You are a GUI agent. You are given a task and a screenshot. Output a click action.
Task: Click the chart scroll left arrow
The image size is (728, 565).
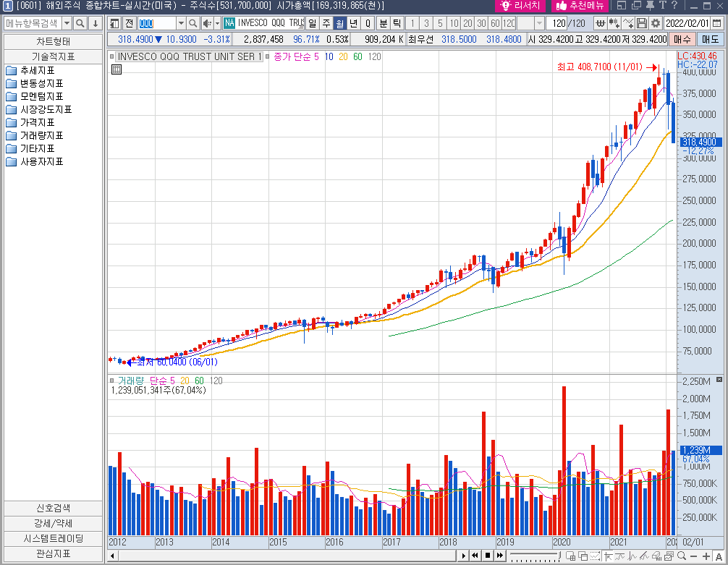(112, 556)
